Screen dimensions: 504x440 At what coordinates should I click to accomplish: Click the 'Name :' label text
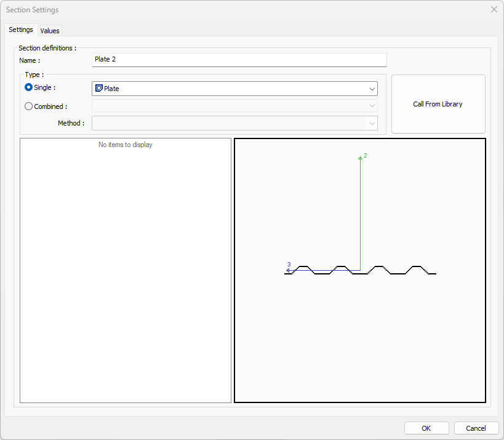(x=30, y=60)
